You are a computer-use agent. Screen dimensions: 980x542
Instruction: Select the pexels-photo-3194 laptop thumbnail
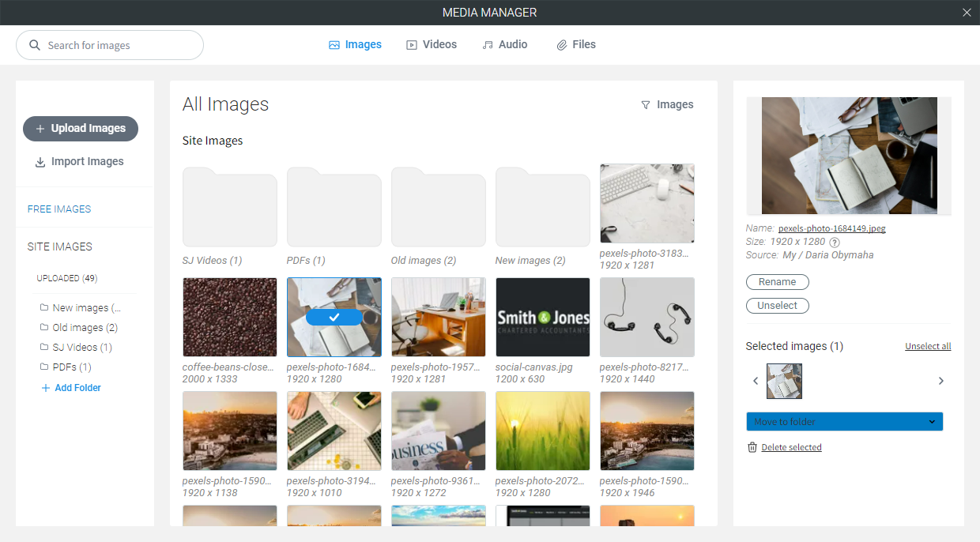pyautogui.click(x=334, y=431)
